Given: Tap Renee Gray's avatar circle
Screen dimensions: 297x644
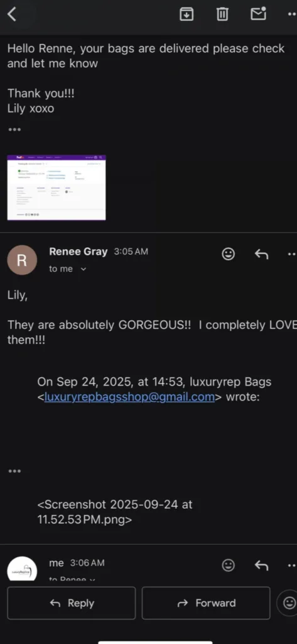Looking at the screenshot, I should (22, 260).
